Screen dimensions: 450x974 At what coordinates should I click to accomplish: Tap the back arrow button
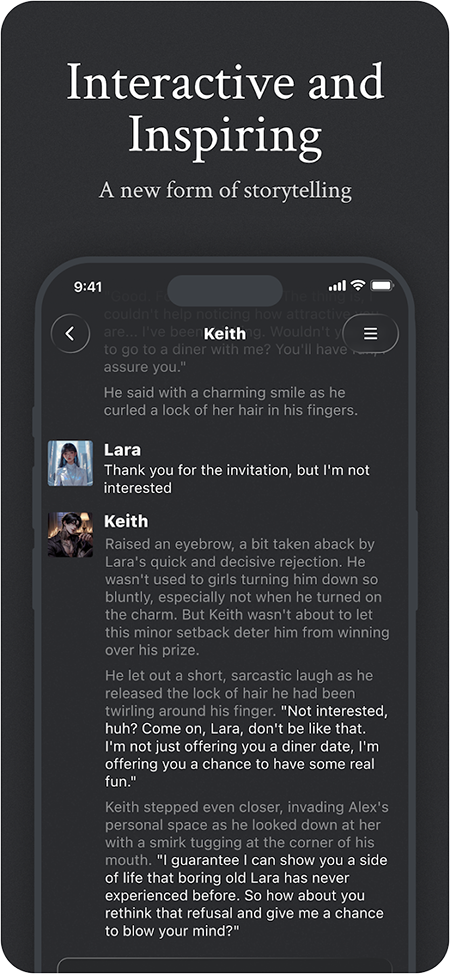pos(70,334)
